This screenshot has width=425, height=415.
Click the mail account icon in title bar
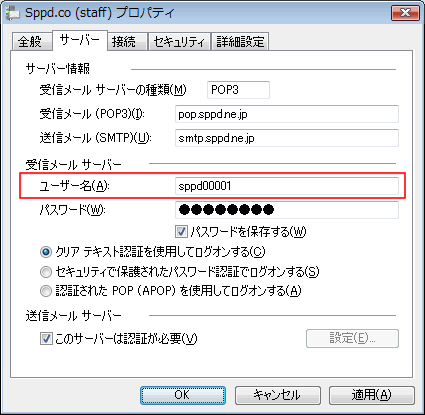coord(13,13)
